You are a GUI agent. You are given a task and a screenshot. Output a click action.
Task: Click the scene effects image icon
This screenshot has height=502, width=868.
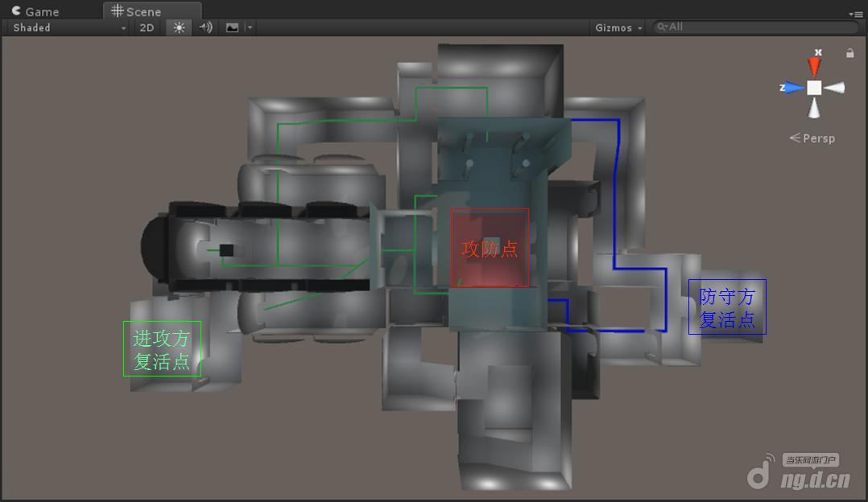tap(232, 27)
